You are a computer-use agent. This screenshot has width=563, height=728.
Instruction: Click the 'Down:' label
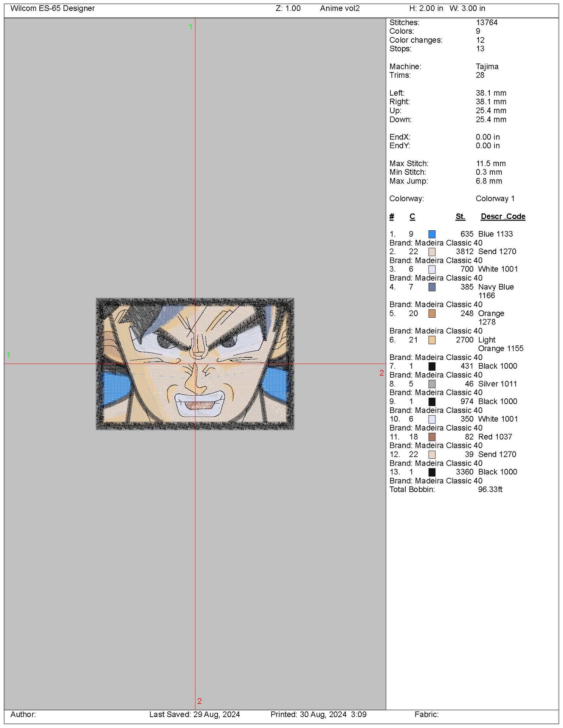point(400,120)
